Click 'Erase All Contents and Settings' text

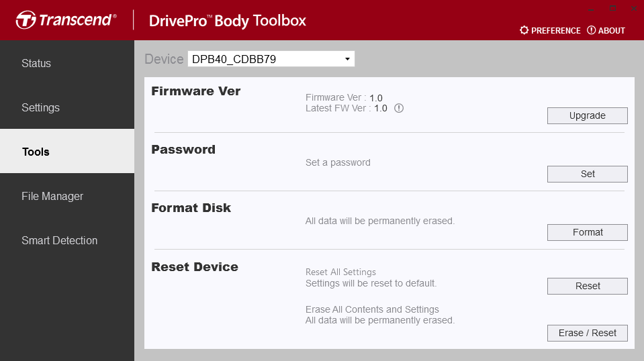click(372, 309)
